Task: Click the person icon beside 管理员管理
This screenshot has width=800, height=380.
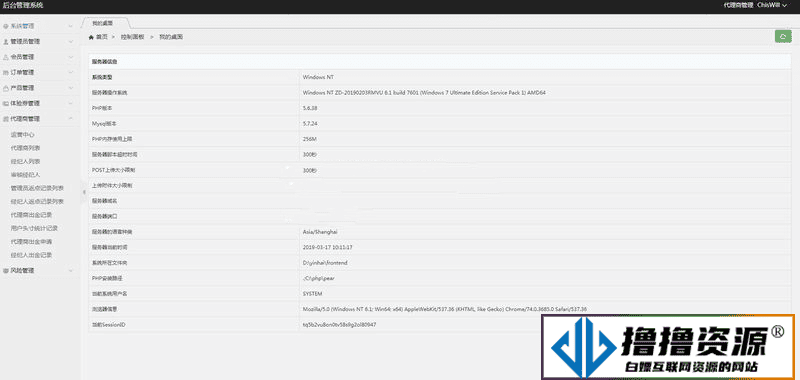Action: tap(6, 41)
